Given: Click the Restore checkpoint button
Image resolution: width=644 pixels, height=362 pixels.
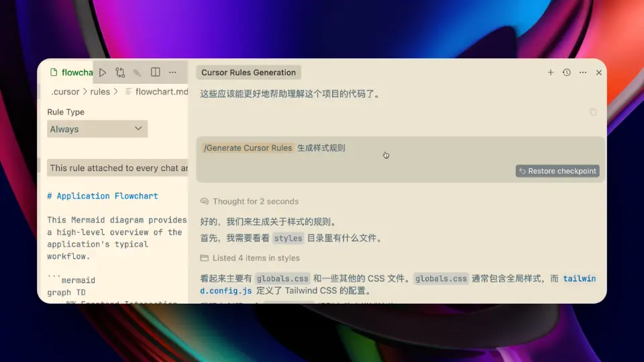Looking at the screenshot, I should pos(557,171).
